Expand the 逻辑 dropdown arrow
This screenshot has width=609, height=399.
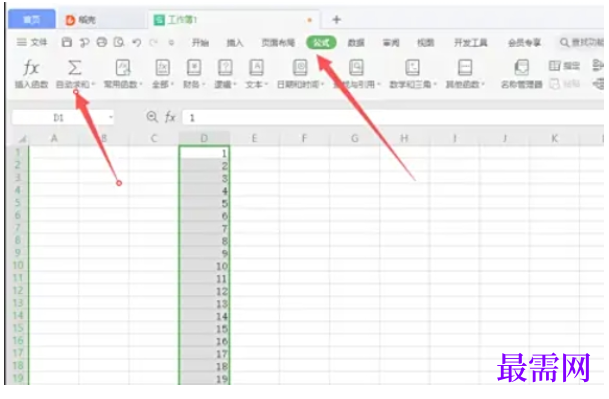point(235,84)
